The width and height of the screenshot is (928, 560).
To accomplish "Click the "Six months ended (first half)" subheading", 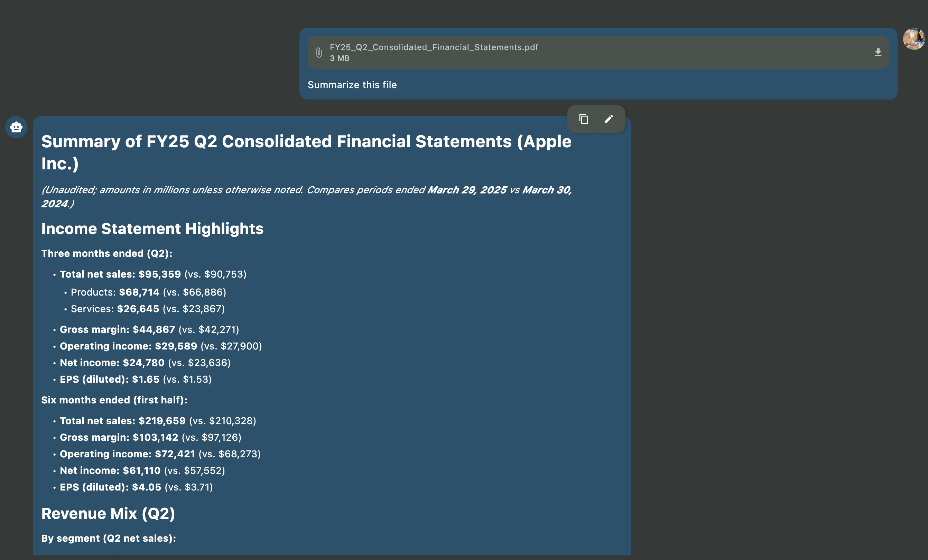I will (x=114, y=400).
